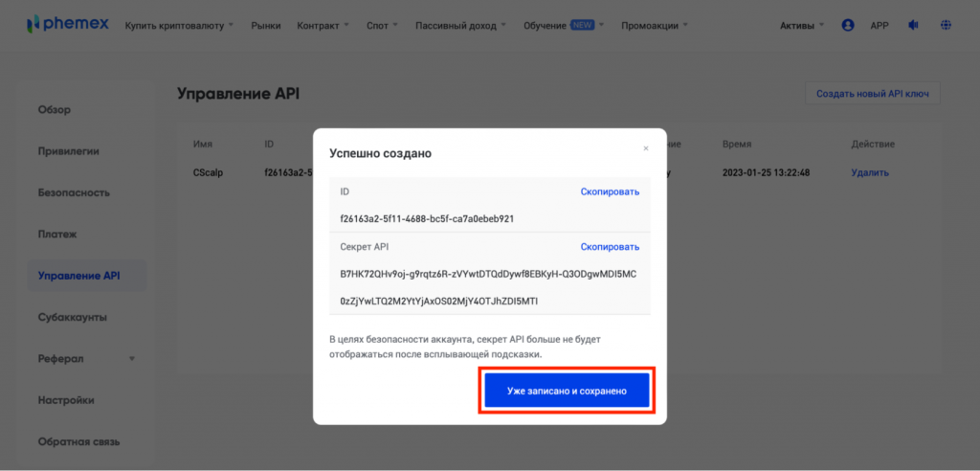Expand the Buy crypto dropdown
This screenshot has height=471, width=980.
pos(179,26)
